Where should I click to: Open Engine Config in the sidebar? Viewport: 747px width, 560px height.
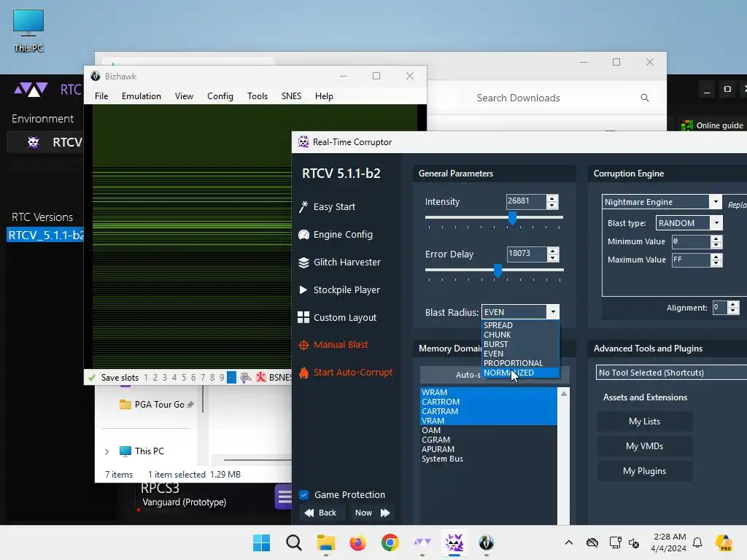[x=336, y=234]
